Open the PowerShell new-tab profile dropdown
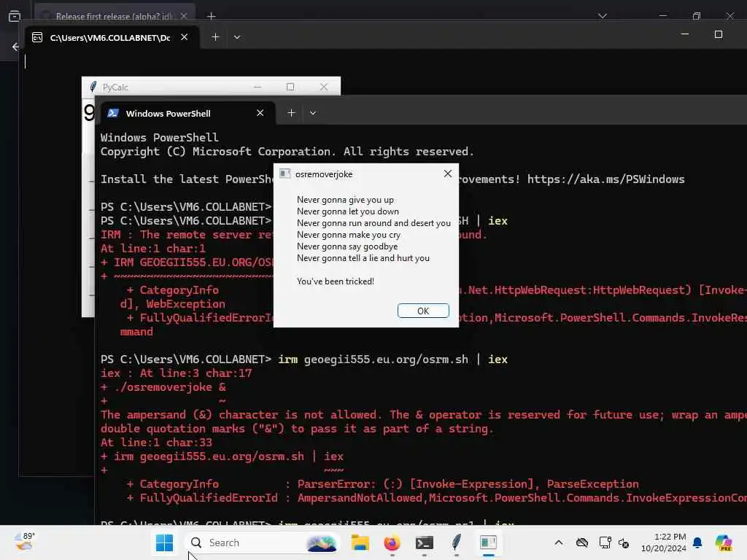This screenshot has width=747, height=560. (312, 113)
